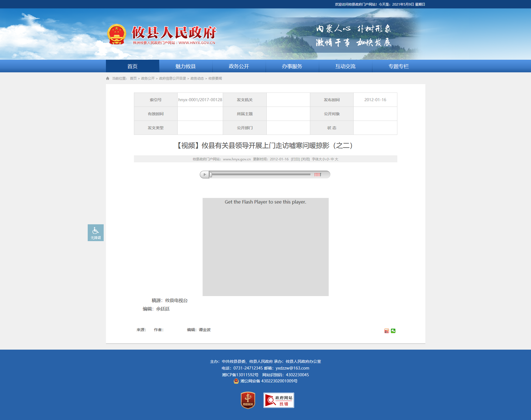531x420 pixels.
Task: Click the volume bars on audio player
Action: (318, 175)
